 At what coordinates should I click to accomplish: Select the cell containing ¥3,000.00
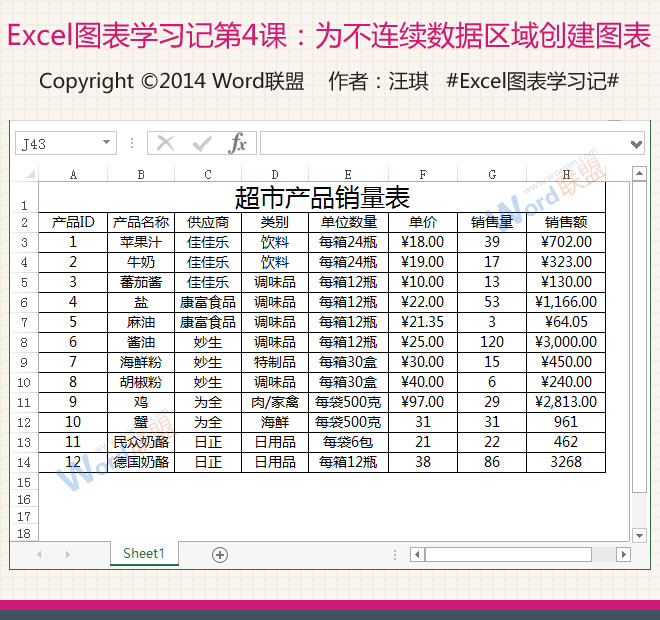pos(566,342)
